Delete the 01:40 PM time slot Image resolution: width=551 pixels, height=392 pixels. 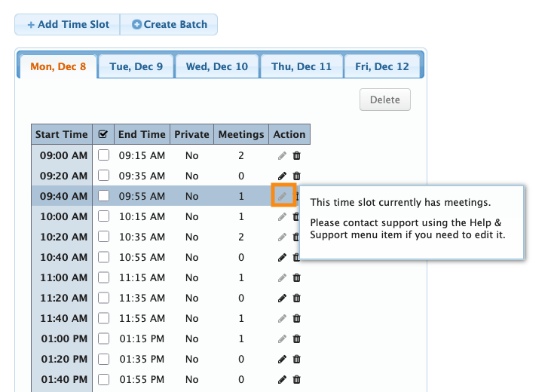pos(296,379)
